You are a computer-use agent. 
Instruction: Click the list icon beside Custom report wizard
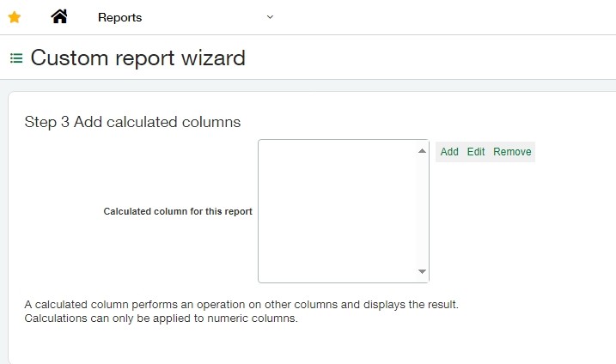coord(15,58)
